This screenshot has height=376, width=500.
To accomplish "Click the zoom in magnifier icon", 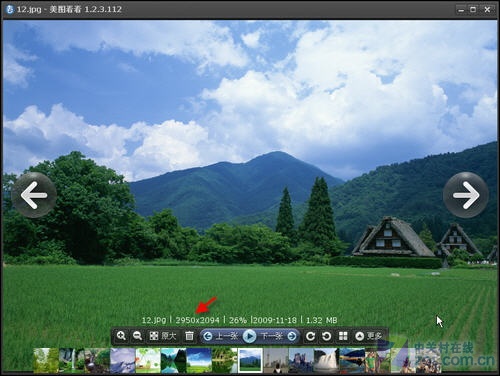I will click(121, 336).
